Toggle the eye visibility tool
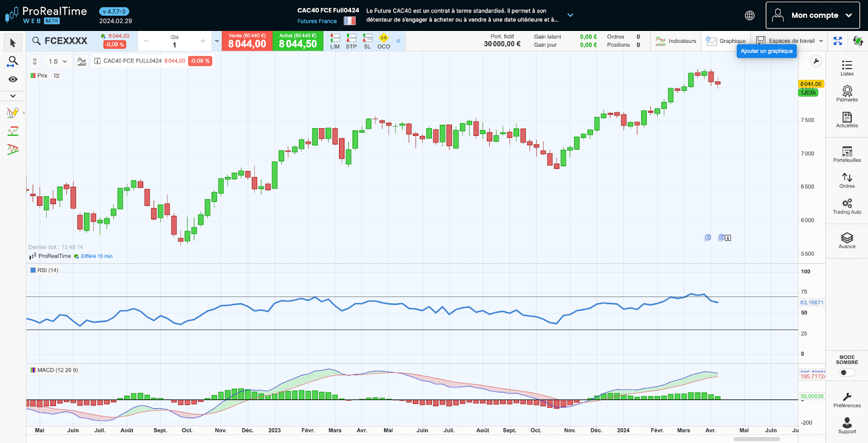 [13, 79]
